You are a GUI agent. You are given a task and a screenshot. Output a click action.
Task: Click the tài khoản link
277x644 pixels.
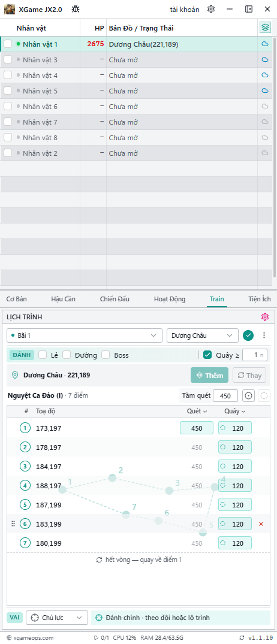point(185,10)
